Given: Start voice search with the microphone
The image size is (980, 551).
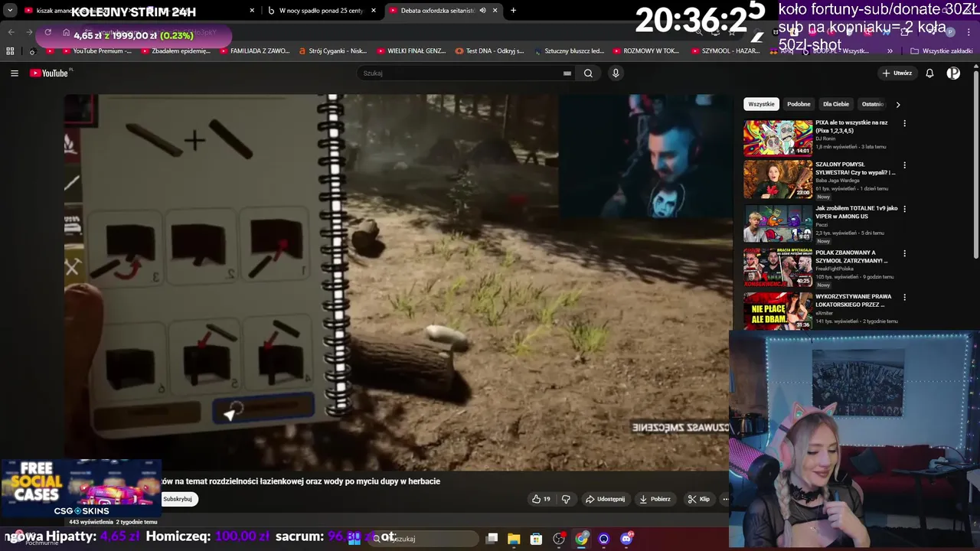Looking at the screenshot, I should click(x=616, y=73).
